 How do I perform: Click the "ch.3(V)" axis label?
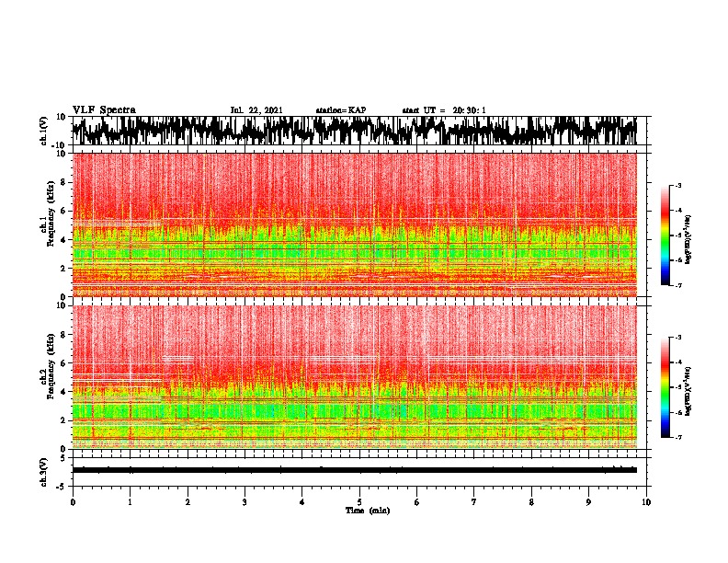coord(43,473)
